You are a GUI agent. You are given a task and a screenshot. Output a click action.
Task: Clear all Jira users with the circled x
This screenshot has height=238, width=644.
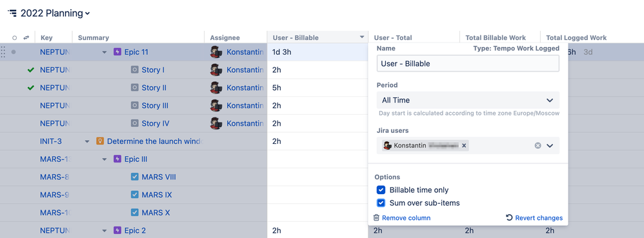pyautogui.click(x=538, y=145)
